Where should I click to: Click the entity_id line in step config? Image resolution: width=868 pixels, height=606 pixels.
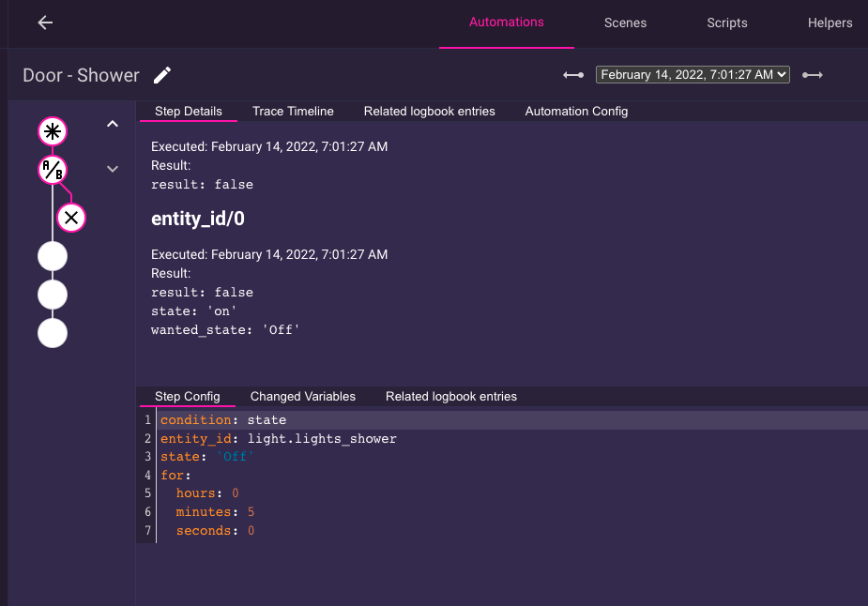point(279,439)
